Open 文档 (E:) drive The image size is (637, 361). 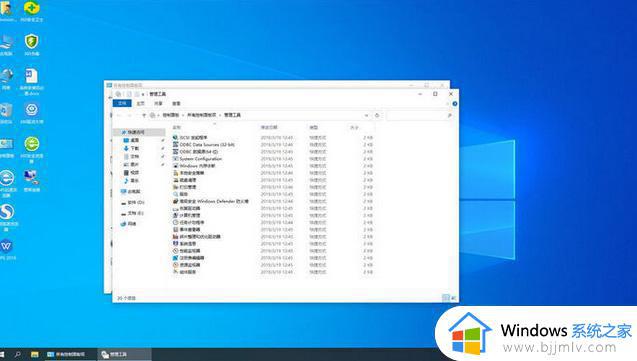click(132, 213)
